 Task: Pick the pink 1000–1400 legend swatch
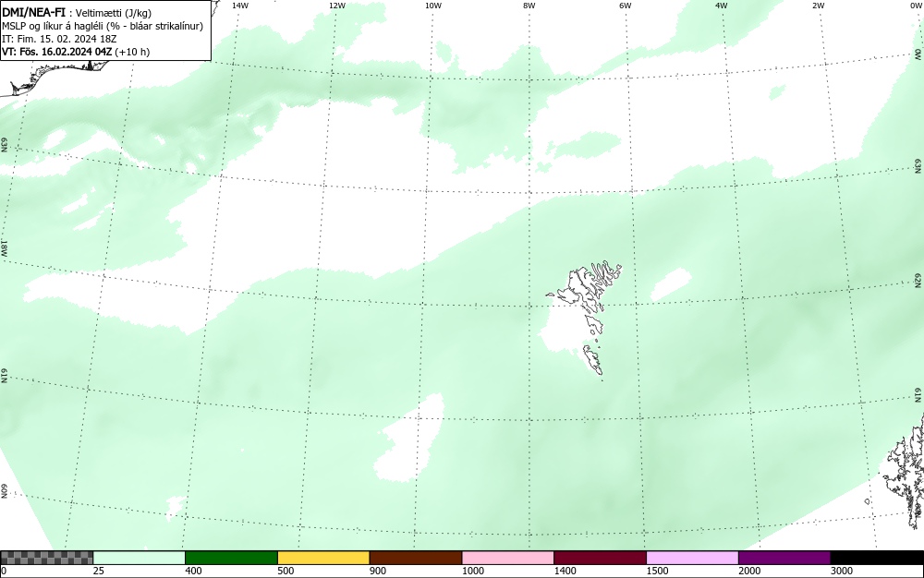508,558
